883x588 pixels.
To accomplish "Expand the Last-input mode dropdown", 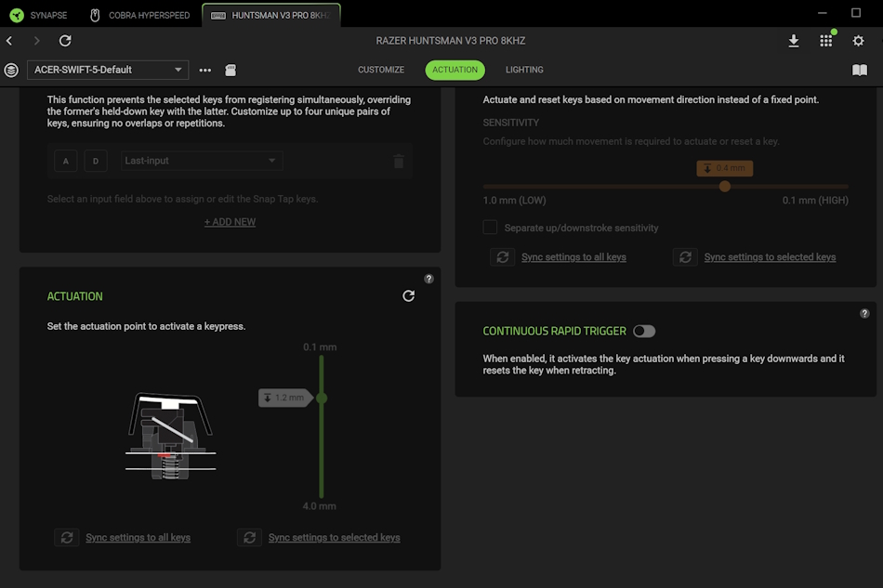I will click(202, 161).
